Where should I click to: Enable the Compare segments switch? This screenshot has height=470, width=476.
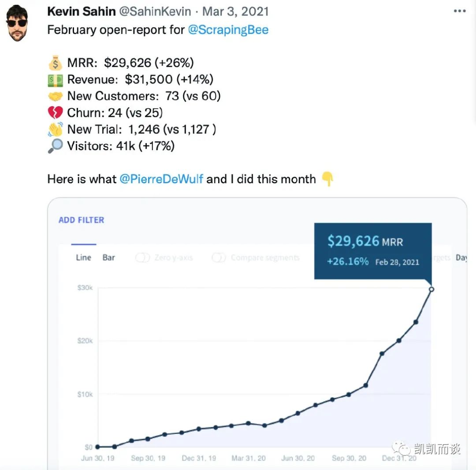219,258
